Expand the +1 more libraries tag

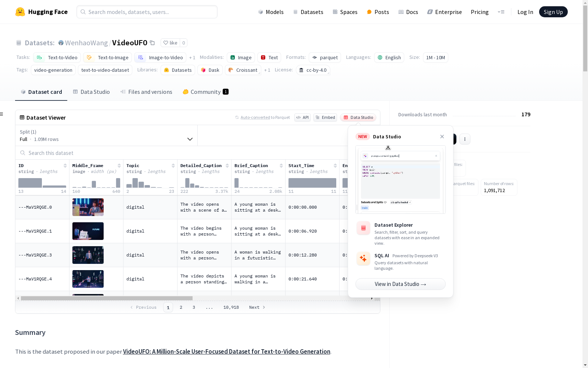[x=267, y=70]
